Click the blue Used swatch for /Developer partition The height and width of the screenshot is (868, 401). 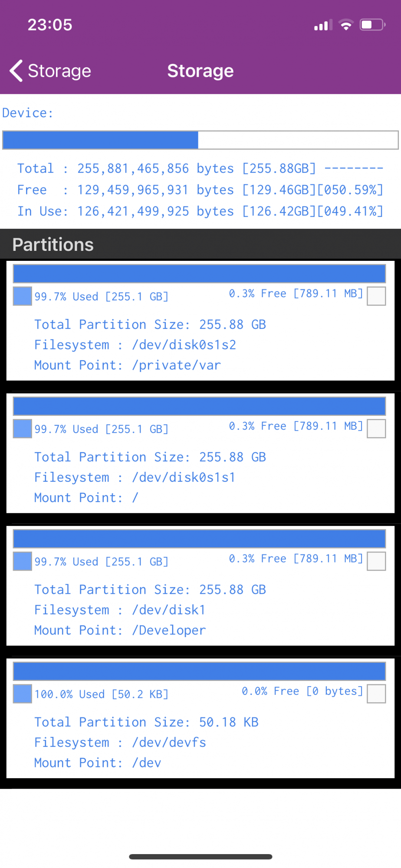pos(23,561)
